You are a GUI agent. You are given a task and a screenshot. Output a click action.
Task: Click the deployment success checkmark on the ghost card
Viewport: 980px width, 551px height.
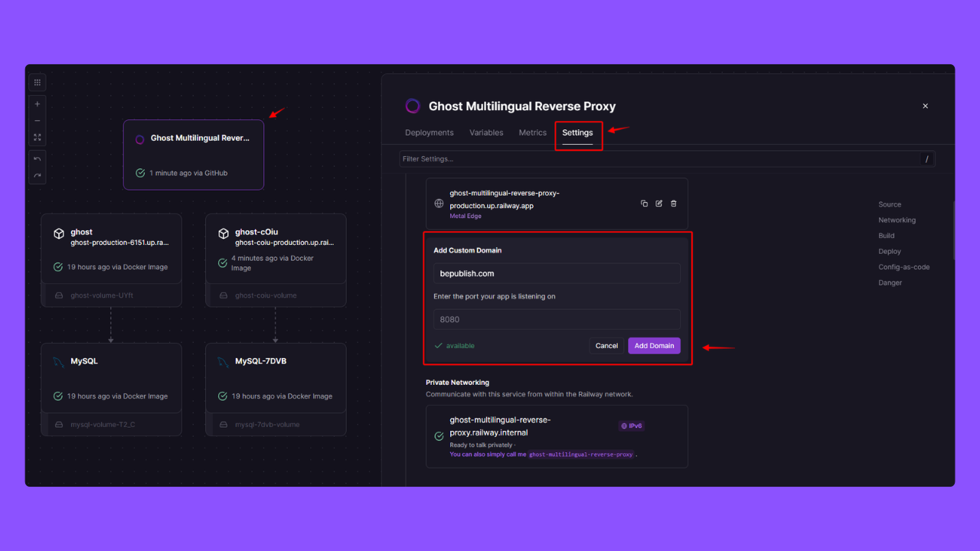(x=57, y=267)
